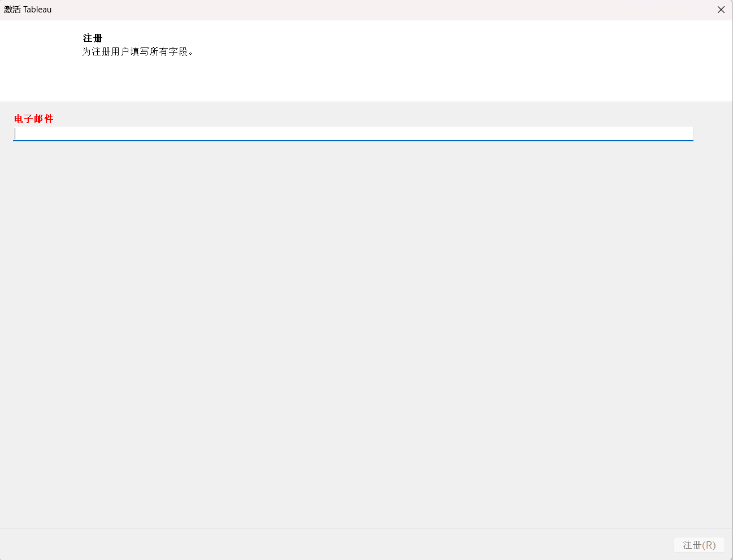This screenshot has width=733, height=560.
Task: Click the separator line under the header panel
Action: point(366,102)
